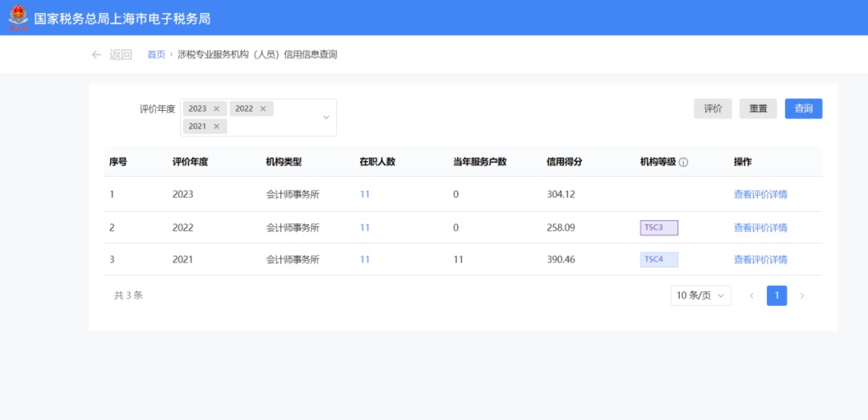Open 查看评价详情 for year 2022
Screen dimensions: 868x420
759,228
